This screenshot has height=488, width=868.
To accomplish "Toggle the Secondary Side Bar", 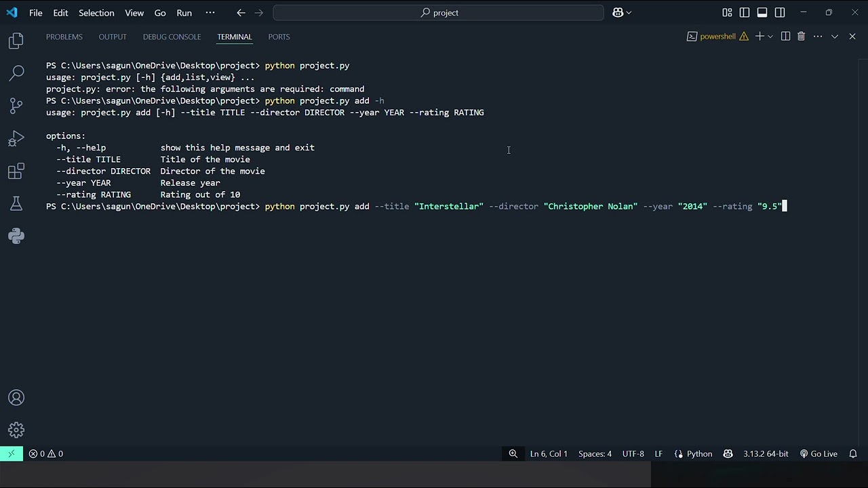I will tap(780, 12).
